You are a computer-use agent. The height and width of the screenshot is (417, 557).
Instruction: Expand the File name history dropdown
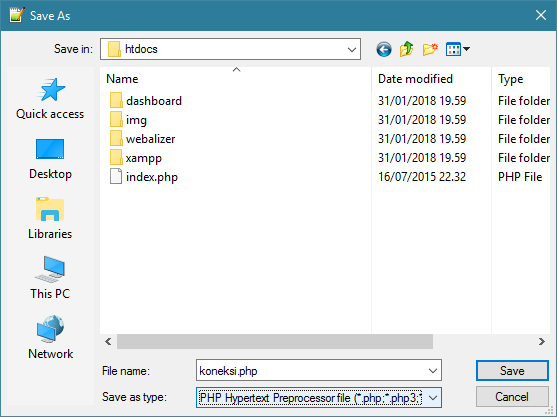(x=433, y=371)
